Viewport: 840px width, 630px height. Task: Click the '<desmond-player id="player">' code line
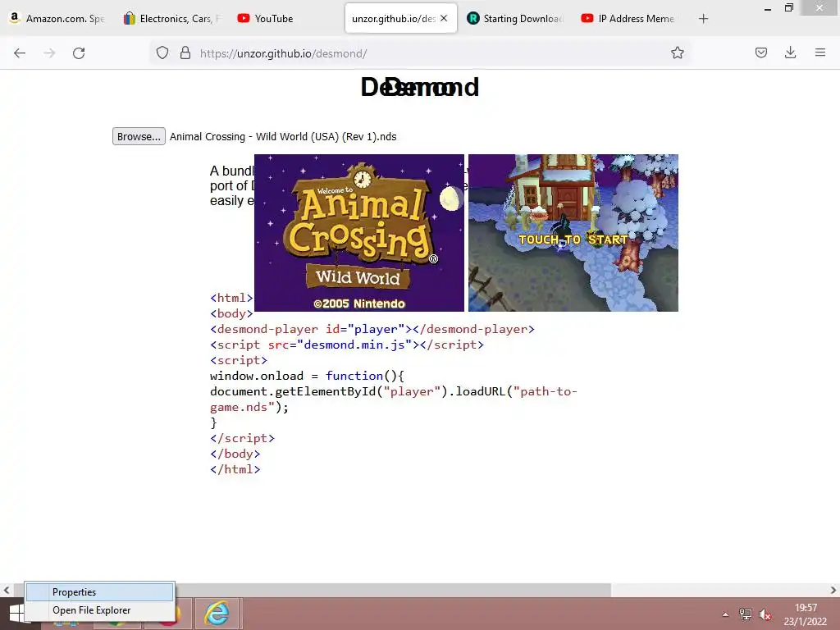(x=372, y=329)
